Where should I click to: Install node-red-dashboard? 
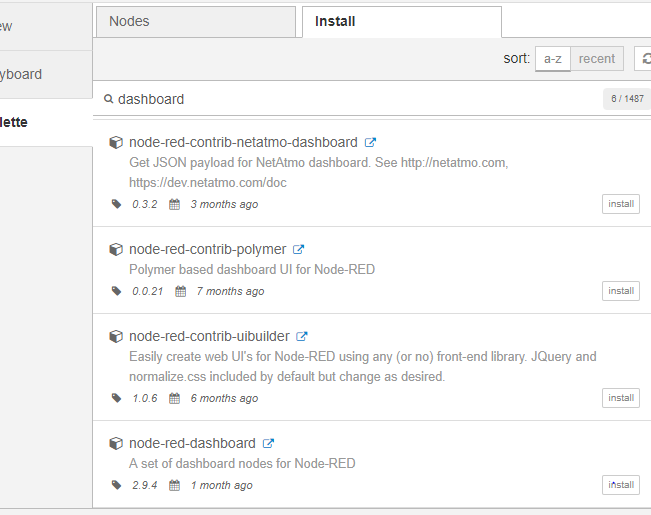pyautogui.click(x=621, y=485)
